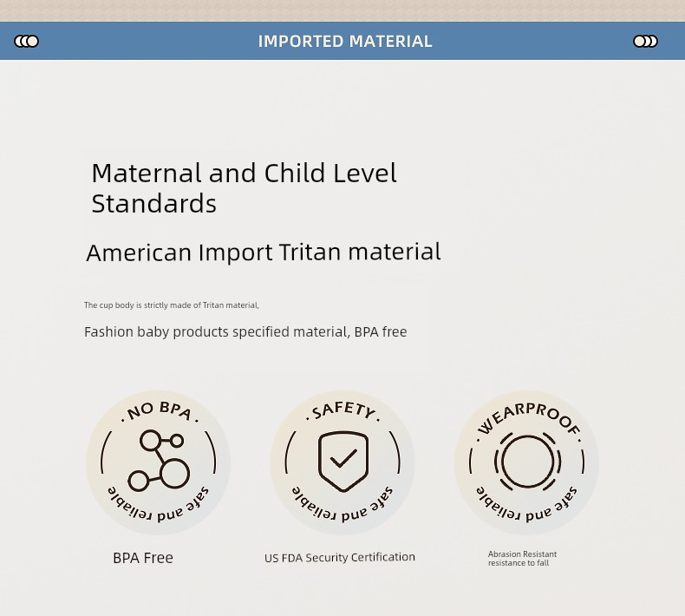
Task: Click the WEARPROOF concentric circle icon
Action: click(527, 462)
